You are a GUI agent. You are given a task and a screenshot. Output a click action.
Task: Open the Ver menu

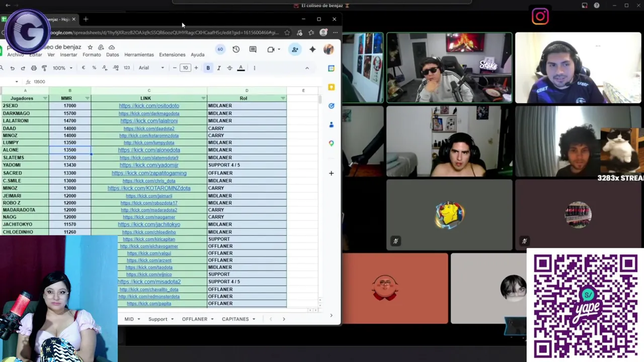coord(51,55)
